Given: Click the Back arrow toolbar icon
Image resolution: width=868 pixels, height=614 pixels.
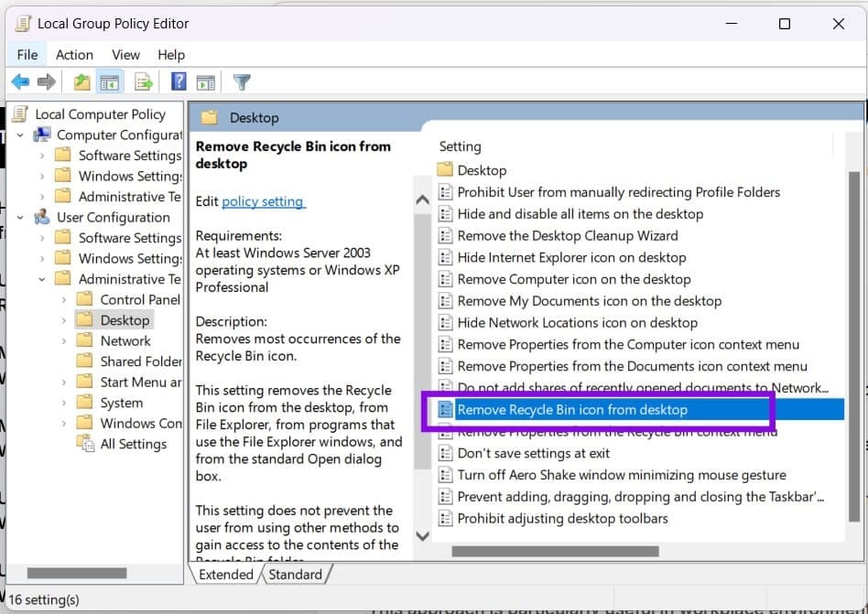Looking at the screenshot, I should pos(20,82).
